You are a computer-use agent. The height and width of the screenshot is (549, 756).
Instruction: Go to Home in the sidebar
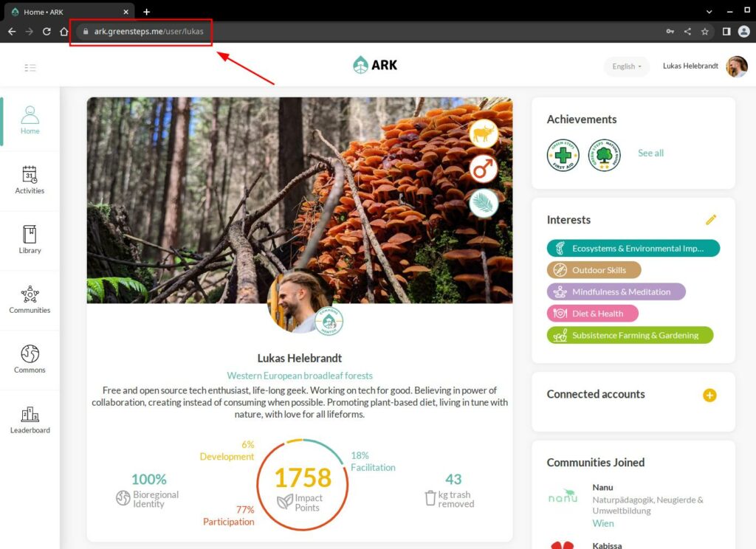(x=30, y=120)
